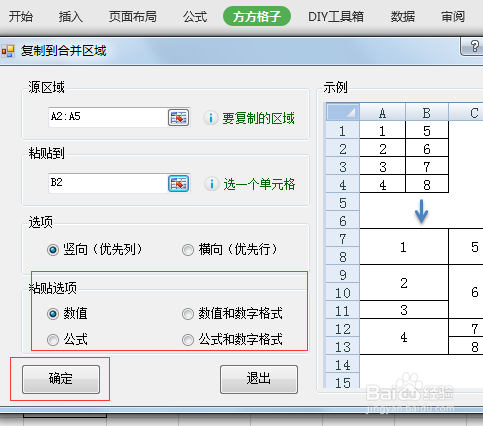The image size is (483, 426).
Task: Click the 粘贴到 group label
Action: click(x=46, y=153)
